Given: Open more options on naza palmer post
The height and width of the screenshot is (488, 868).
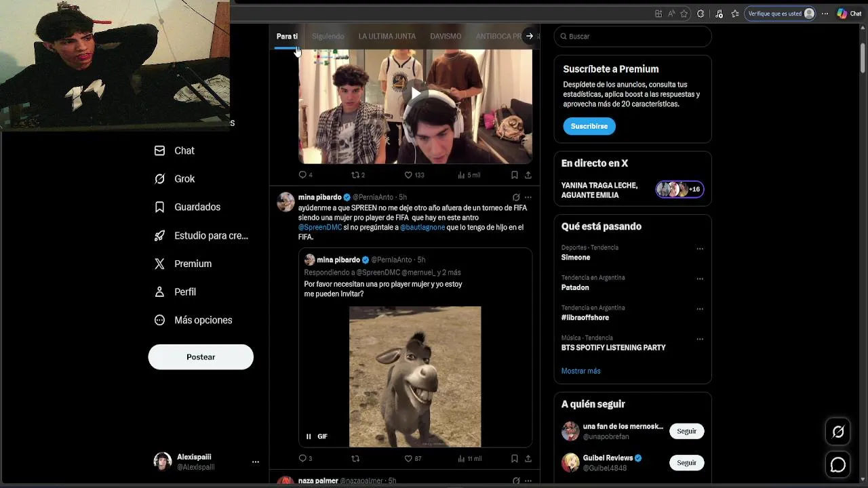Looking at the screenshot, I should point(528,481).
